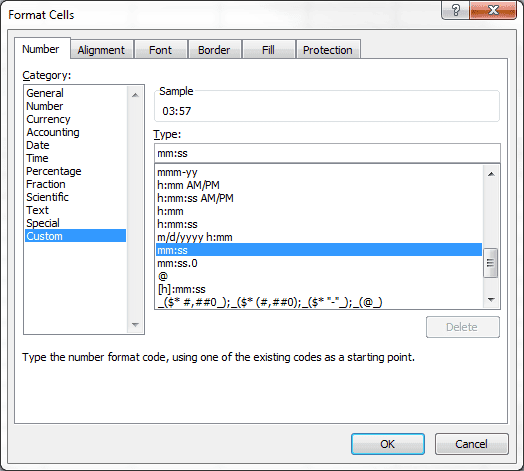Choose the h:mm:ss AM/PM format

pos(319,198)
